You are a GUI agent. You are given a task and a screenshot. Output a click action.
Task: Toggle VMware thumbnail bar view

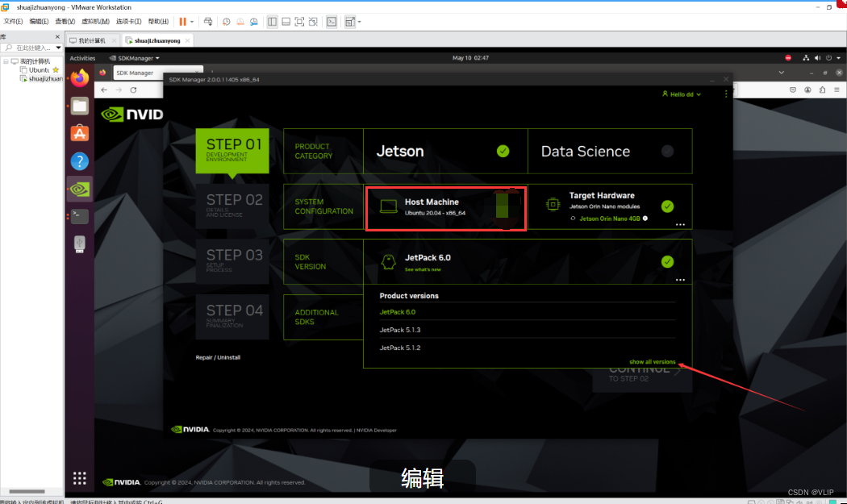point(286,22)
